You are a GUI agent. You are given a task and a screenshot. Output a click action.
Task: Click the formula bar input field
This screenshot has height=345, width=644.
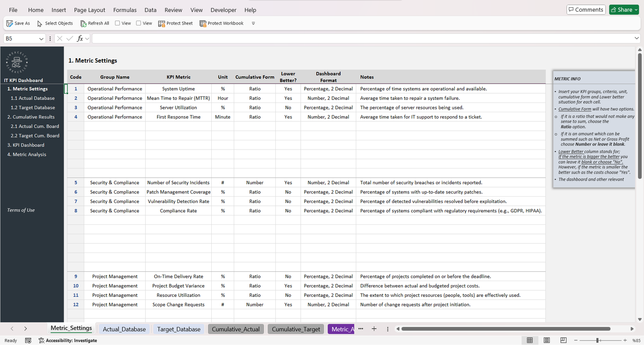tap(362, 39)
